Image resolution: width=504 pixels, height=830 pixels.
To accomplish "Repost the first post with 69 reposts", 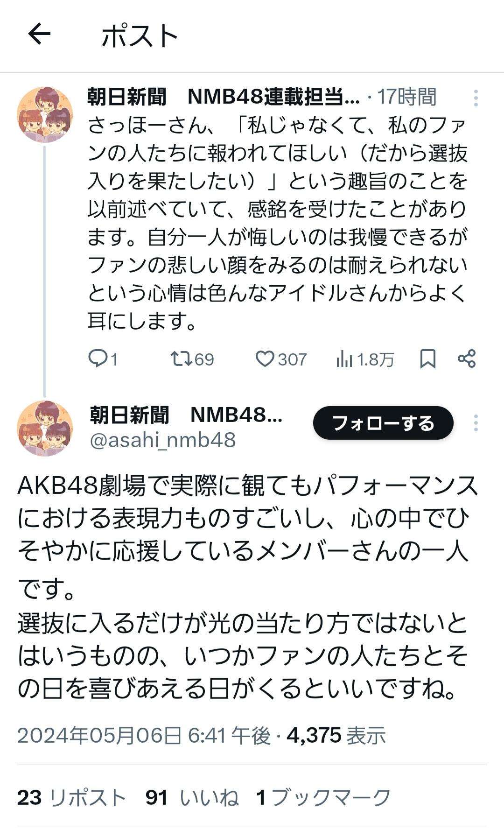I will 181,359.
